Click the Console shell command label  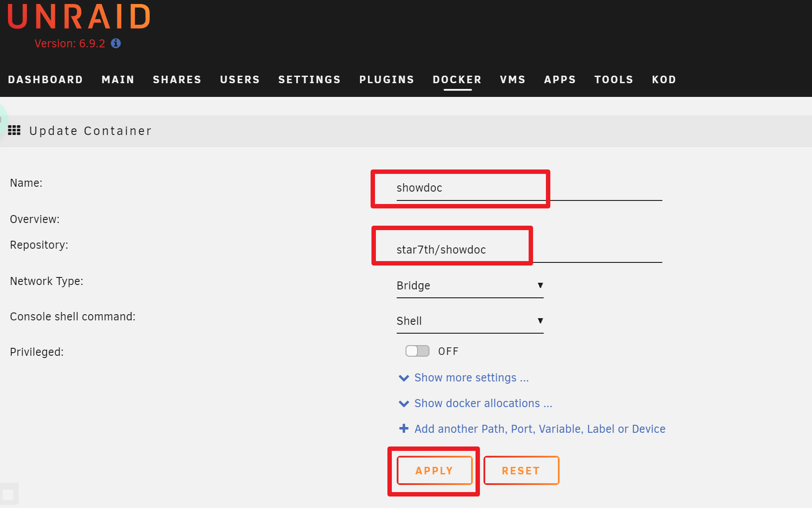point(73,316)
